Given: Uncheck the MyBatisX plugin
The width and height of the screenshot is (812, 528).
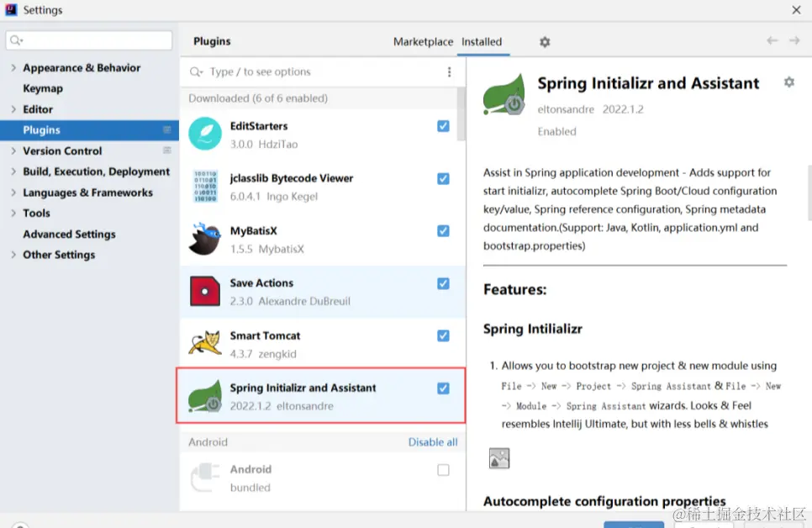Looking at the screenshot, I should 443,231.
